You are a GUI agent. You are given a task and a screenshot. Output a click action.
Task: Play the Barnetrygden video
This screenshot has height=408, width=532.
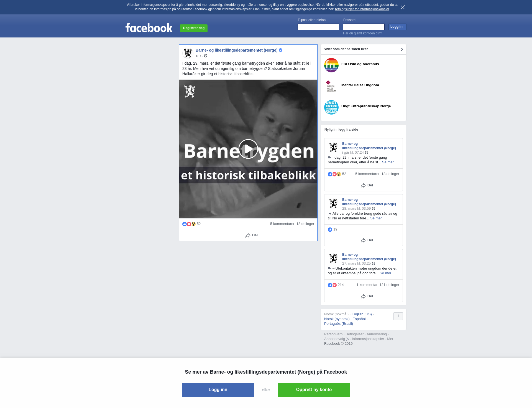pyautogui.click(x=248, y=149)
